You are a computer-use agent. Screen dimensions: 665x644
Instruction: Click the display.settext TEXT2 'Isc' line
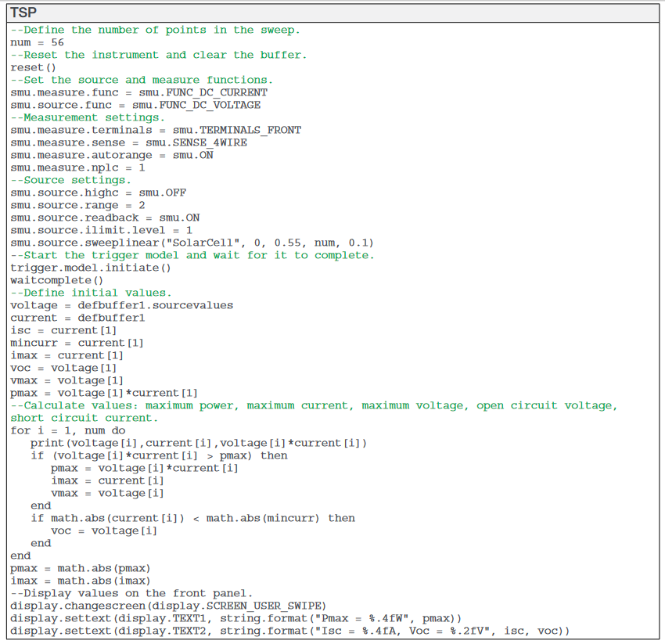pyautogui.click(x=290, y=631)
